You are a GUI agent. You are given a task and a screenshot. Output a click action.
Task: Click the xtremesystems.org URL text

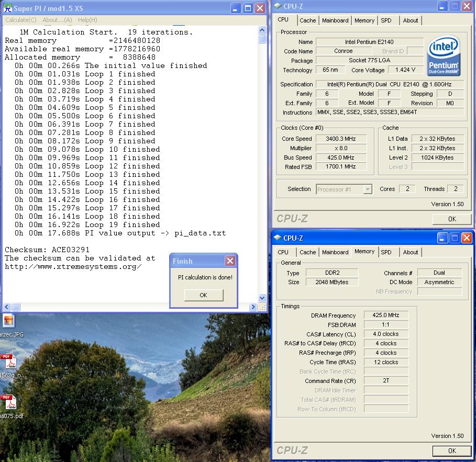(x=73, y=267)
